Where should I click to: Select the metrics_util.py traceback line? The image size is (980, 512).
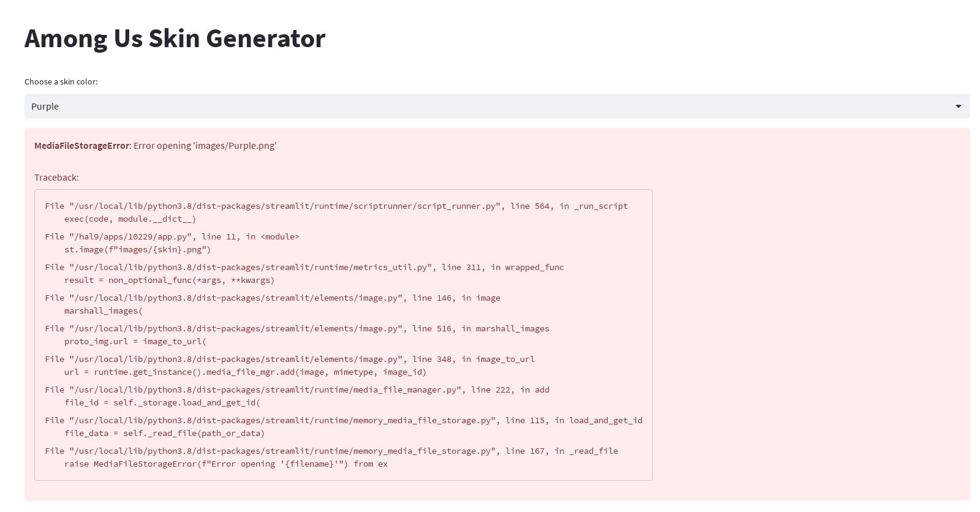click(x=304, y=267)
